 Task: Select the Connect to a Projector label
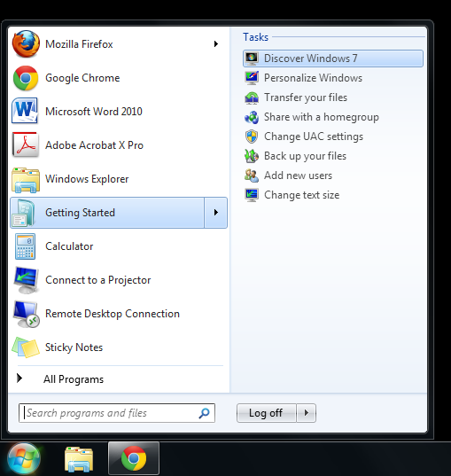point(98,280)
